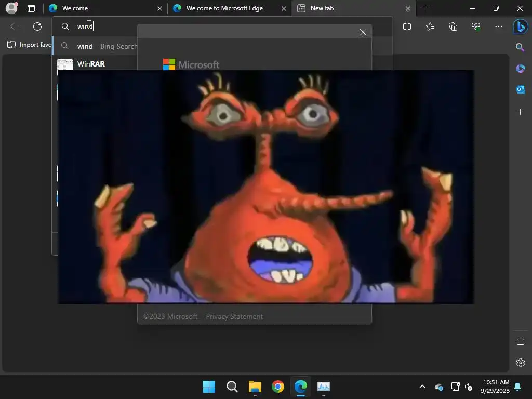
Task: Open File Explorer from taskbar
Action: [255, 387]
